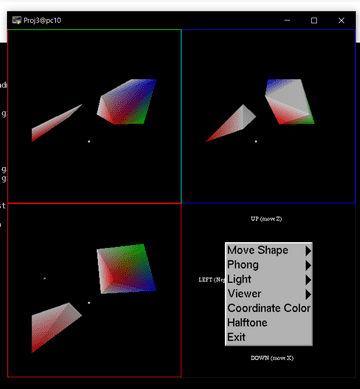Click the white light point in top-left viewport
The height and width of the screenshot is (389, 360).
[x=89, y=142]
